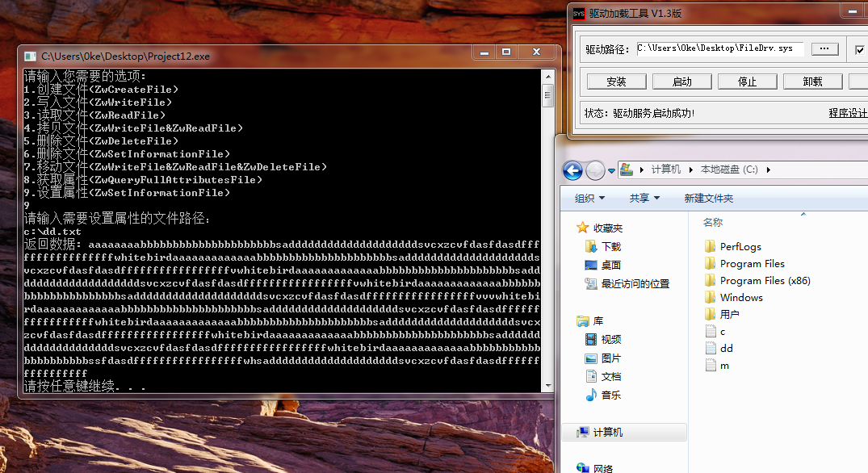Image resolution: width=868 pixels, height=473 pixels.
Task: Minimize the Project12.exe console window
Action: tap(484, 52)
